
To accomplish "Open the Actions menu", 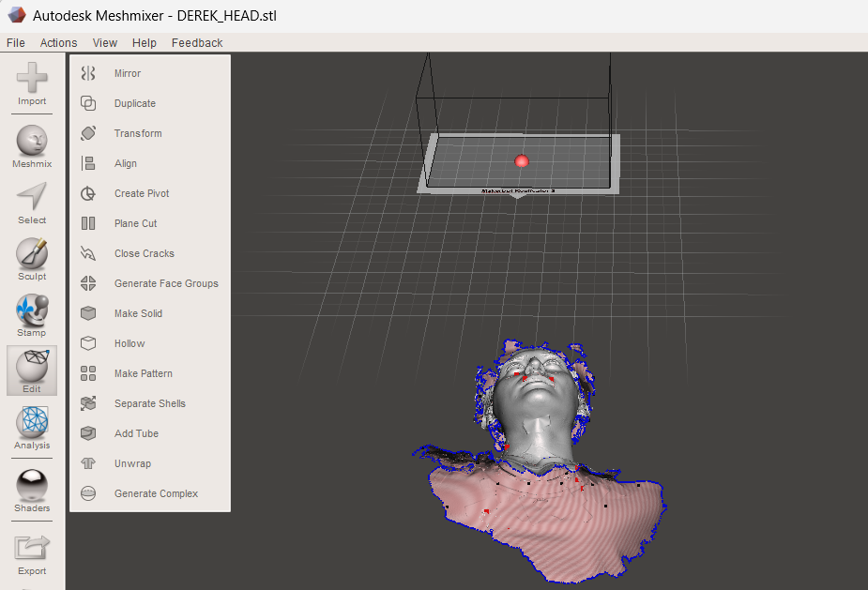I will coord(58,42).
